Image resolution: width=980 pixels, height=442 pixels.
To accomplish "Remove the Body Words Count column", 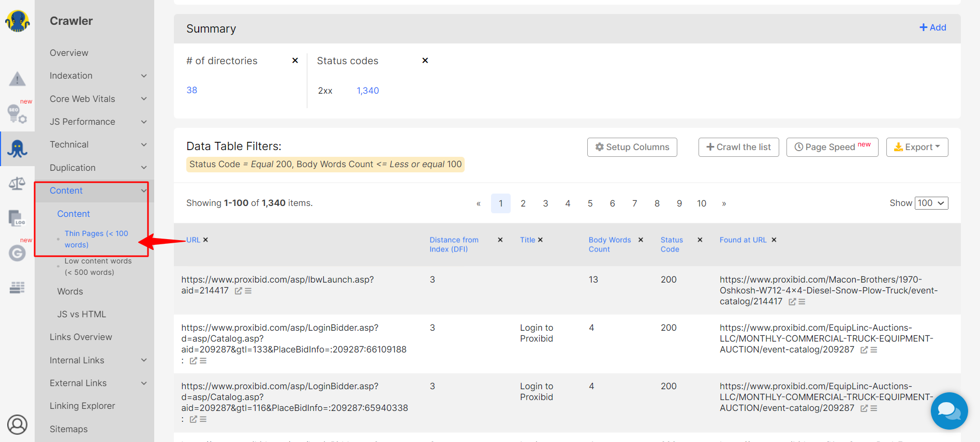I will [x=641, y=240].
